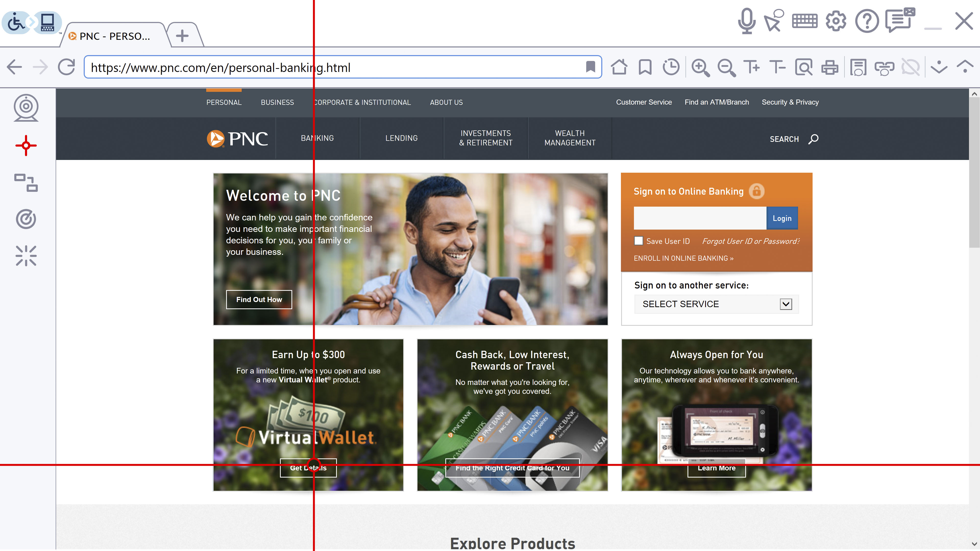Image resolution: width=980 pixels, height=551 pixels.
Task: Click the scrollbar down arrow
Action: pyautogui.click(x=974, y=544)
